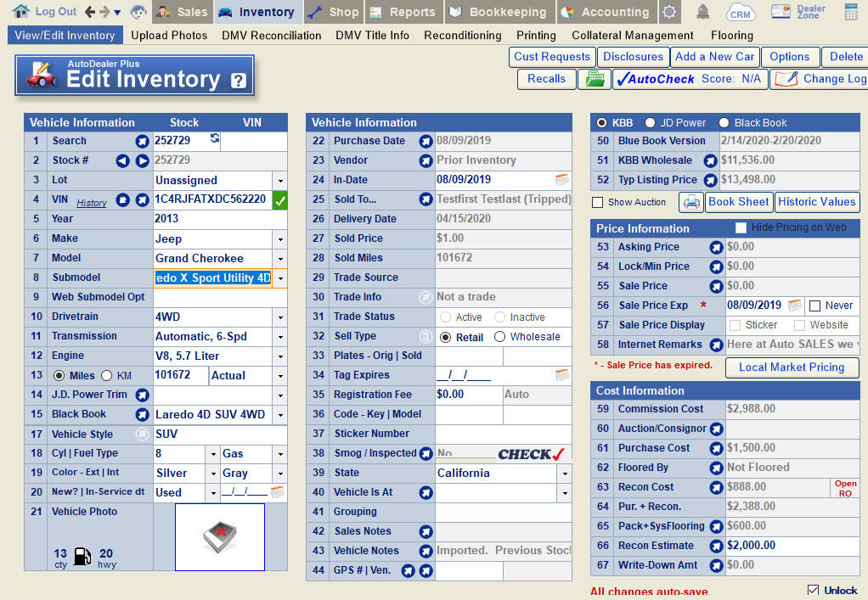Open the Reports menu
Screen dimensions: 868x600
403,12
